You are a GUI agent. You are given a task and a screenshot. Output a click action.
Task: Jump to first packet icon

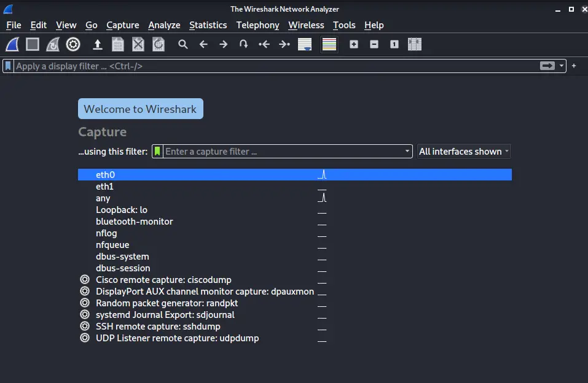pos(264,44)
